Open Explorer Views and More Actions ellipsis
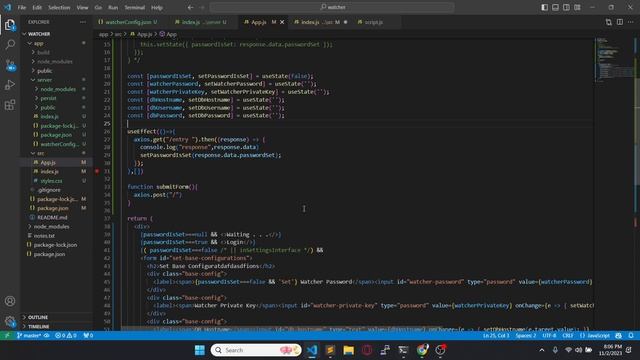Screen dimensions: 640x360 click(x=83, y=22)
